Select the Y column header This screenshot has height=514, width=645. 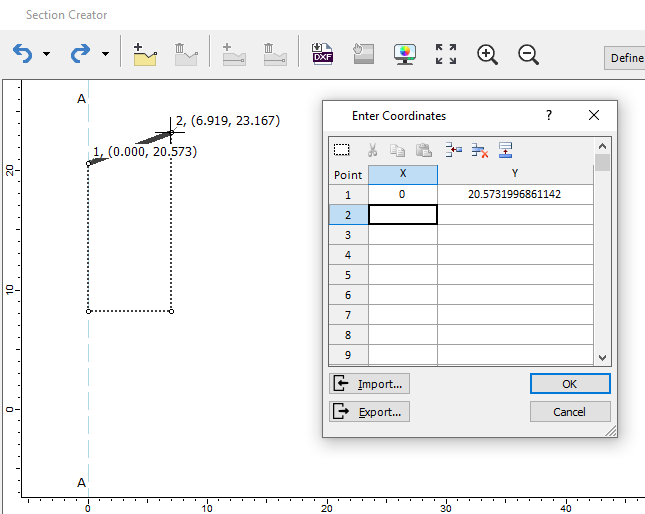point(515,174)
